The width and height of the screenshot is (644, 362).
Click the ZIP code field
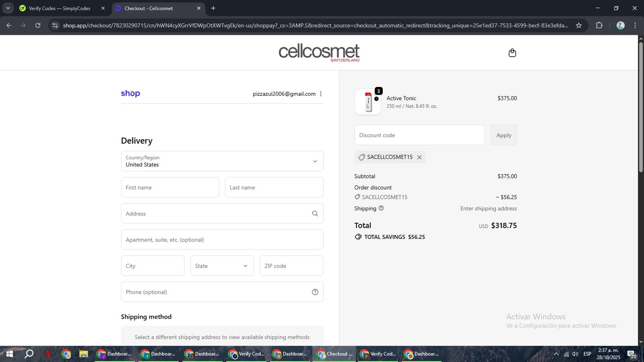[x=292, y=266]
